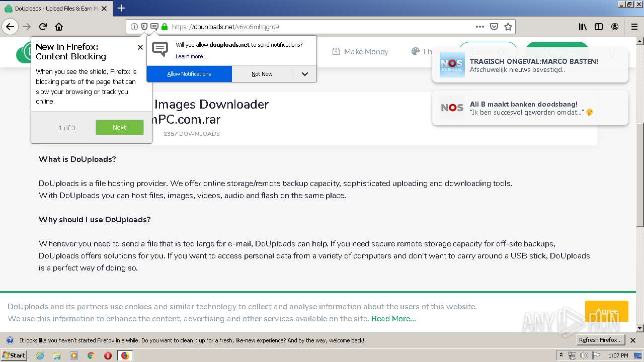Go back with the browser Back arrow
This screenshot has height=362, width=644.
(x=10, y=27)
